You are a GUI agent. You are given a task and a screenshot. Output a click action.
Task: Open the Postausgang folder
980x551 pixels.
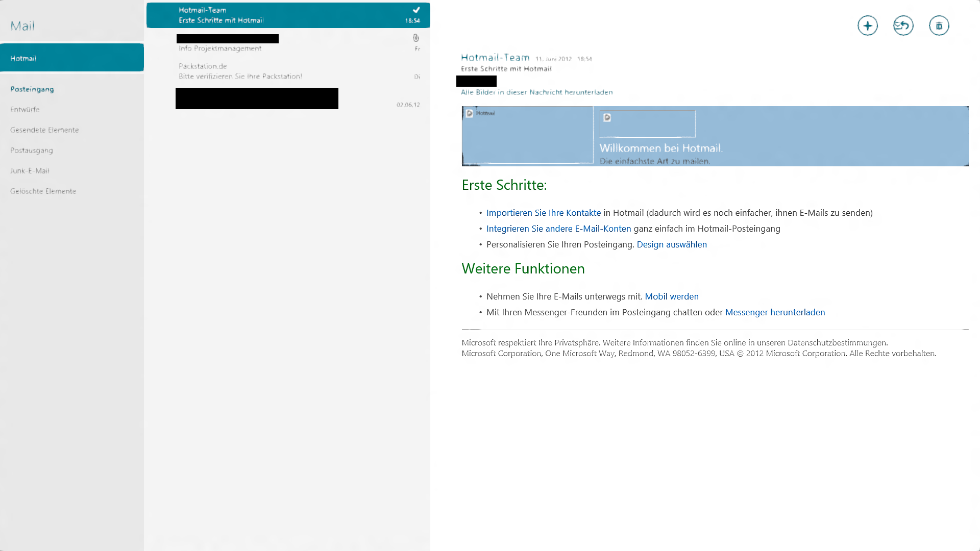(32, 150)
